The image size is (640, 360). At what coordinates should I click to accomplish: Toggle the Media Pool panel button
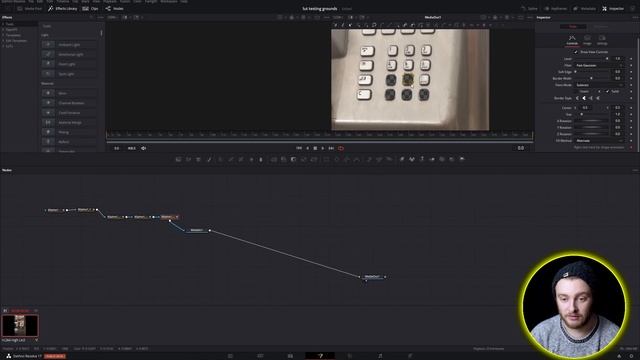[x=29, y=9]
